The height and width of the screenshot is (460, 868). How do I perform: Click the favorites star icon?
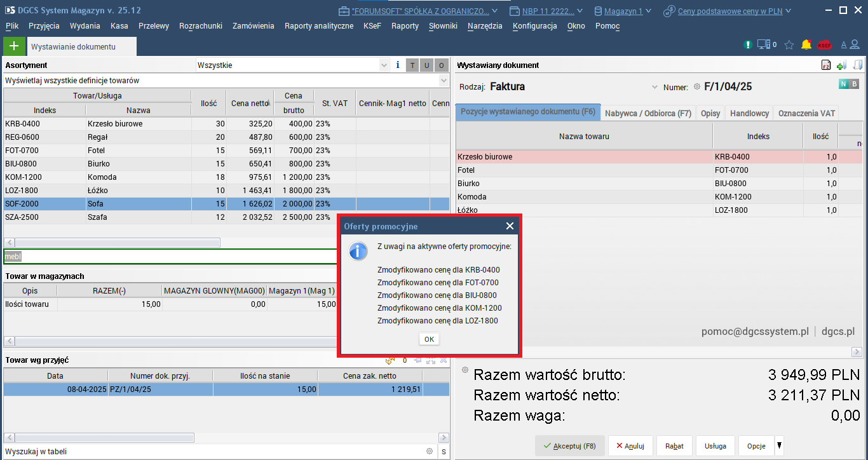click(x=789, y=45)
